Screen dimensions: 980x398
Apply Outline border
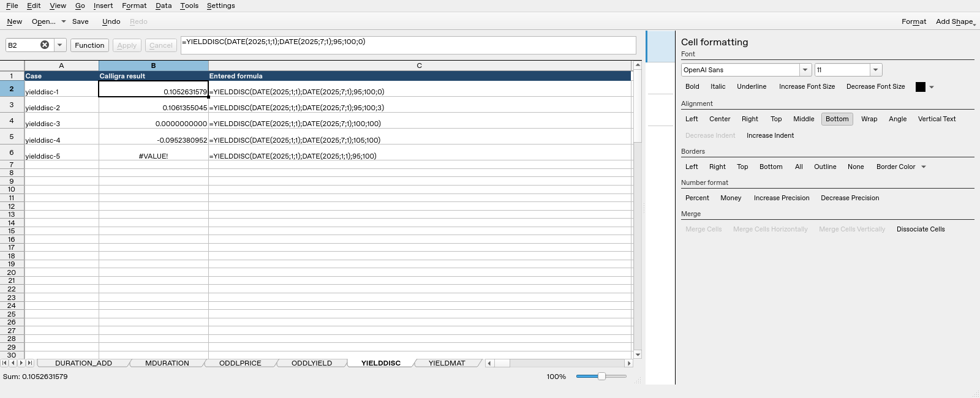pyautogui.click(x=825, y=167)
